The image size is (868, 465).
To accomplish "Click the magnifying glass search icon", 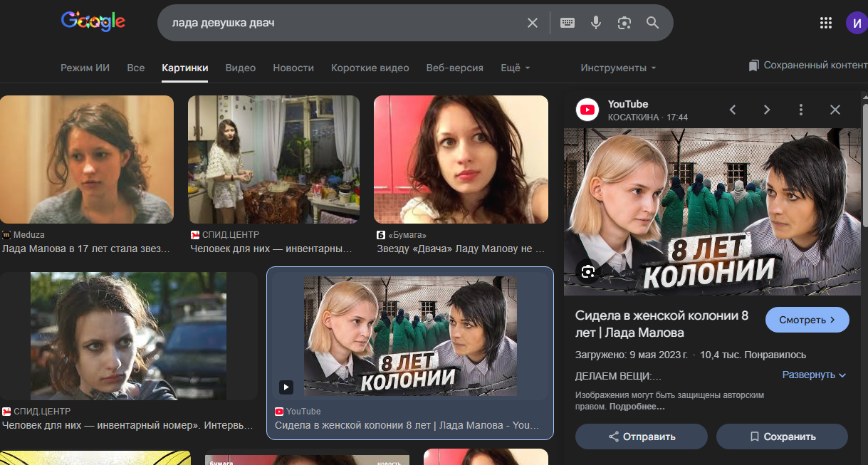I will pyautogui.click(x=653, y=23).
